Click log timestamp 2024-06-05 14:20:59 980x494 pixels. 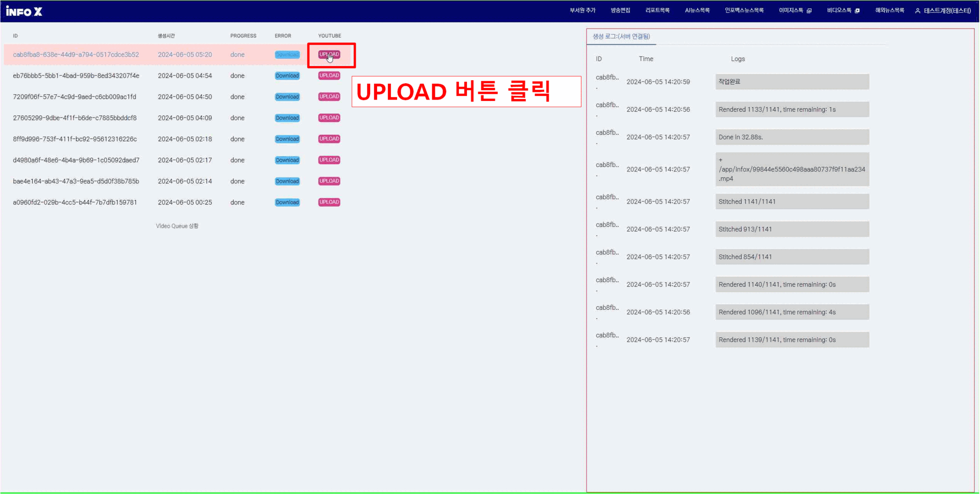(658, 82)
